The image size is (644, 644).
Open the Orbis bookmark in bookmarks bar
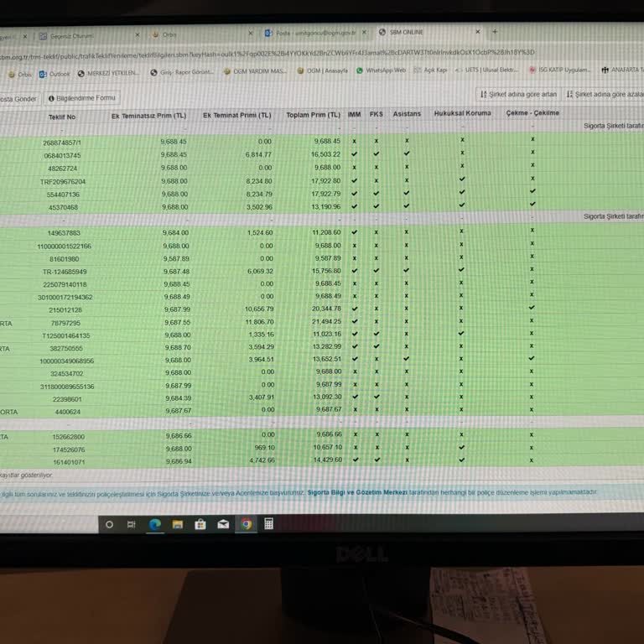(20, 75)
